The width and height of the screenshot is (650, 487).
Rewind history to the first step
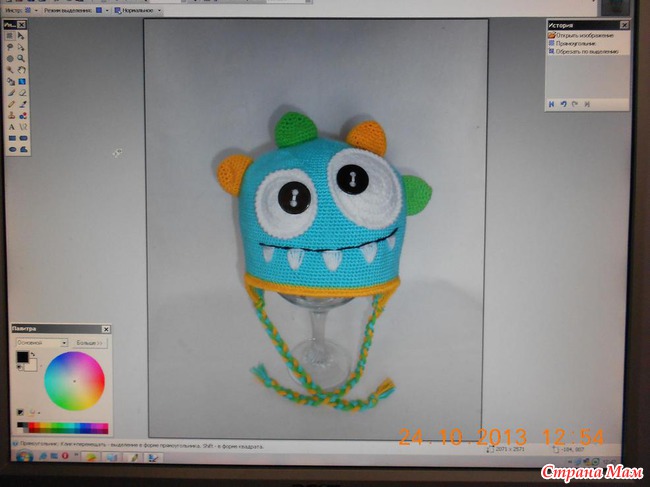tap(551, 103)
